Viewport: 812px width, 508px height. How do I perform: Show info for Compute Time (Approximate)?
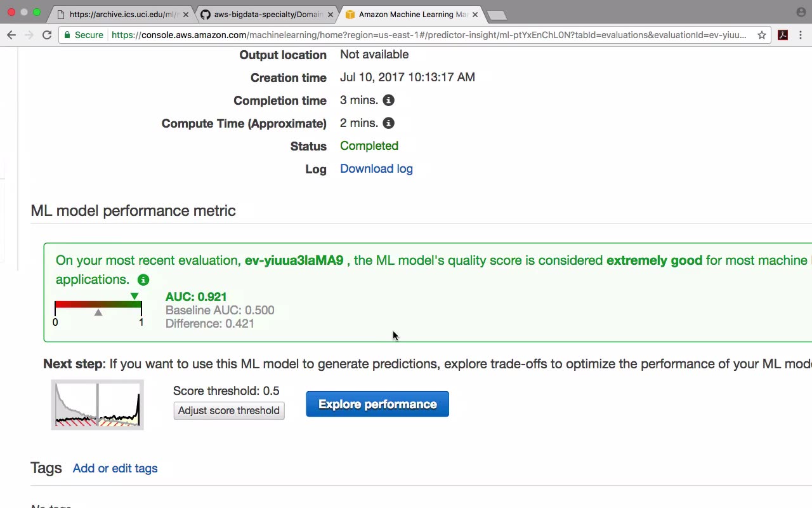click(x=388, y=123)
